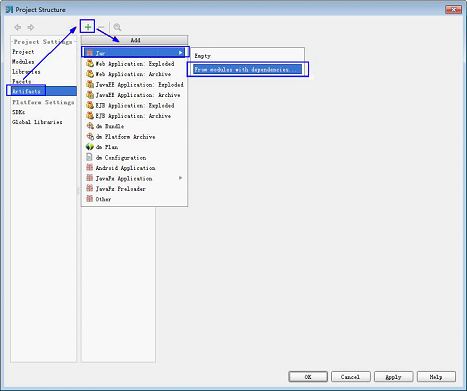This screenshot has width=467, height=391.
Task: Choose From modules with dependencies
Action: (248, 69)
